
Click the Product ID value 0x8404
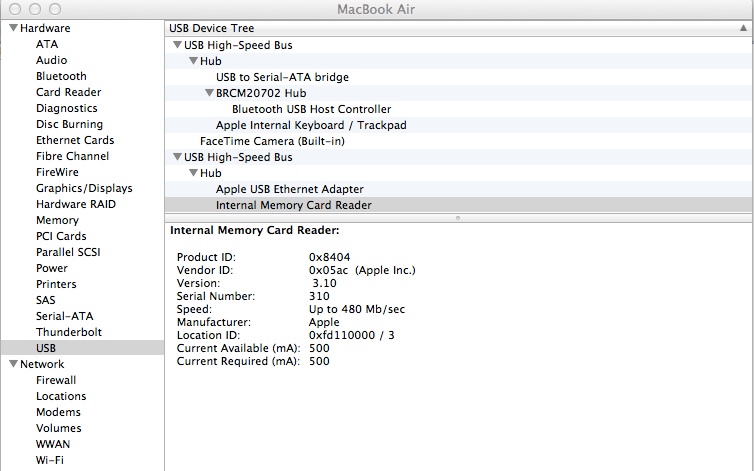coord(329,257)
